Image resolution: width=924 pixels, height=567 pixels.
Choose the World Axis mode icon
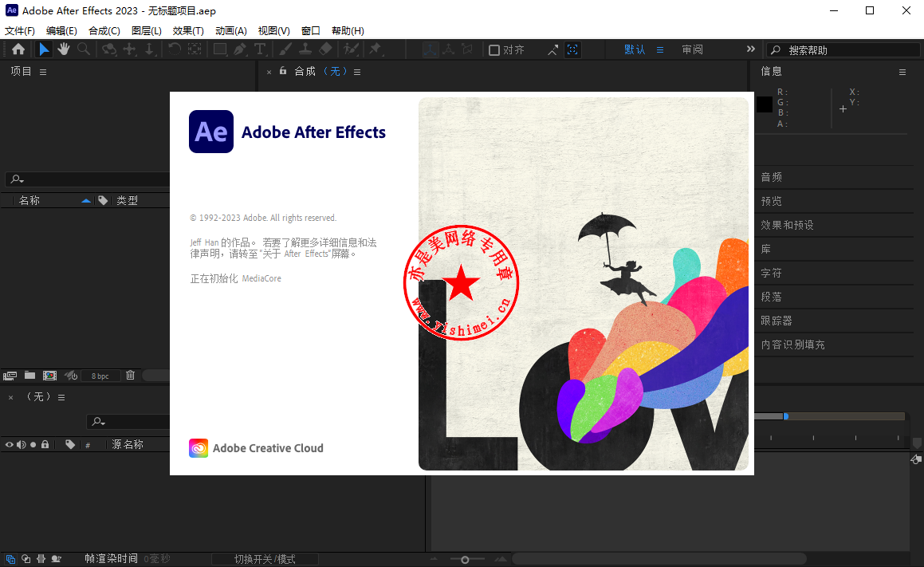[x=448, y=49]
